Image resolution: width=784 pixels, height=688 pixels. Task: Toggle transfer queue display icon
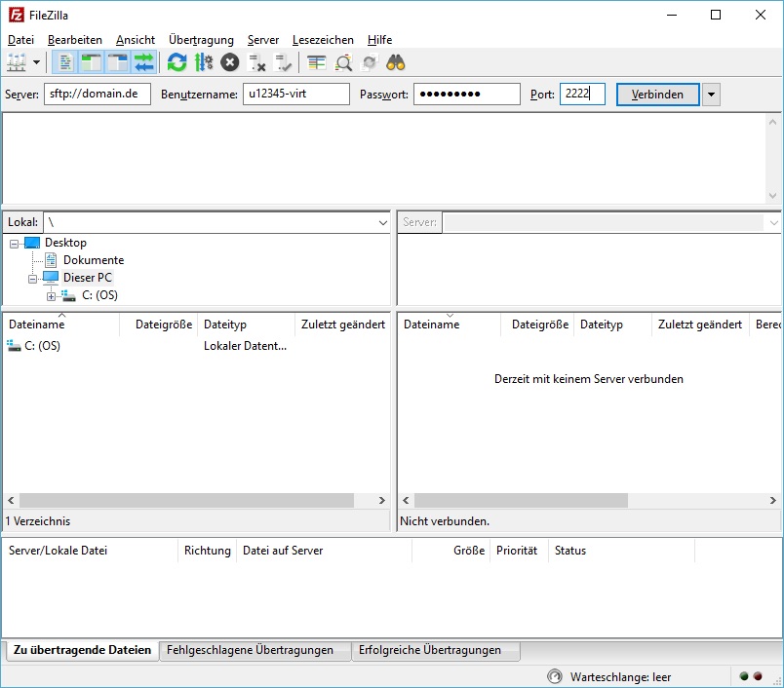point(144,63)
